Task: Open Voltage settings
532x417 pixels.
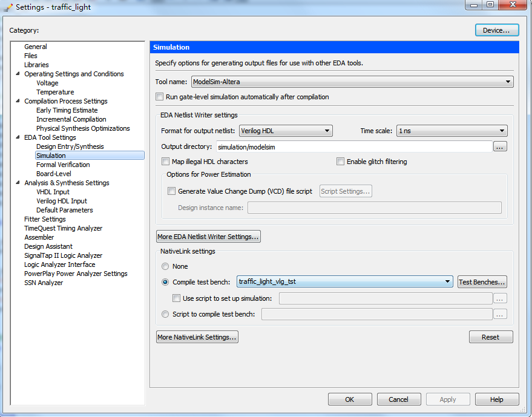Action: (47, 83)
